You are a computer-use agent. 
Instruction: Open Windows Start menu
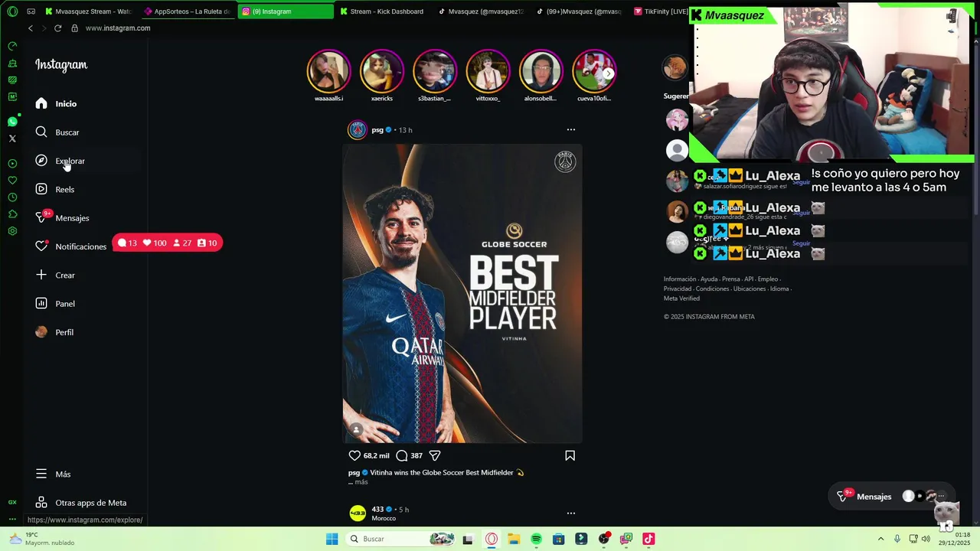pos(332,539)
